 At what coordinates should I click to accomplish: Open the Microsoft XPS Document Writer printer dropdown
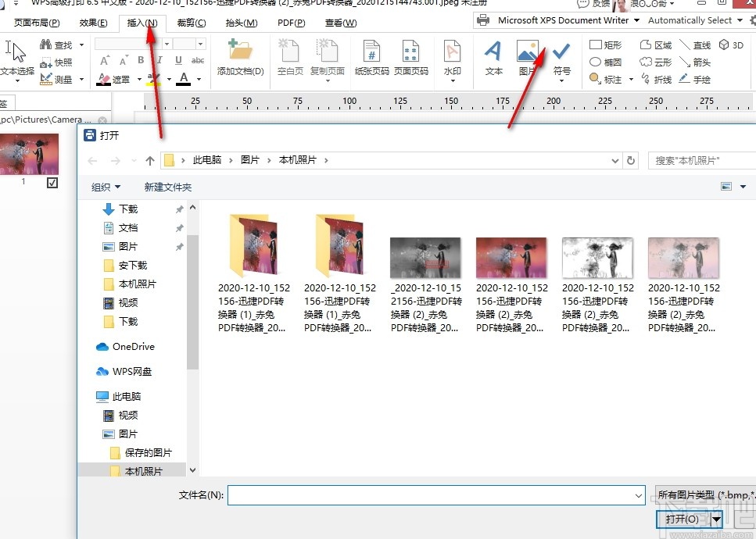(x=636, y=20)
